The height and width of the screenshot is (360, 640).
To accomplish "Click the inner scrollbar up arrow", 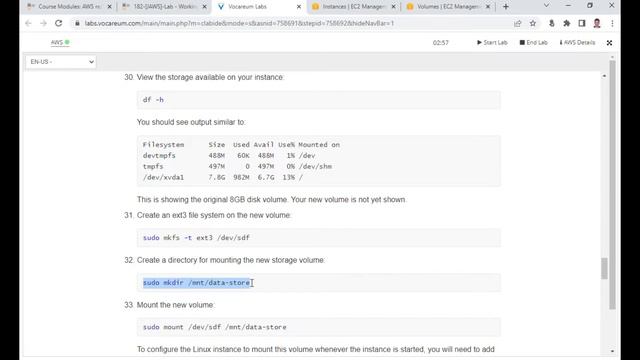I will coord(604,76).
